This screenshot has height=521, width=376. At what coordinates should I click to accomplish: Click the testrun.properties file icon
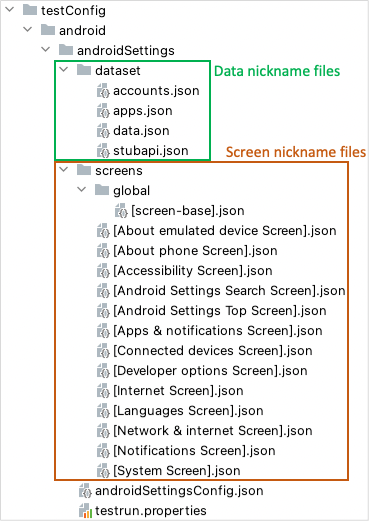tap(85, 511)
